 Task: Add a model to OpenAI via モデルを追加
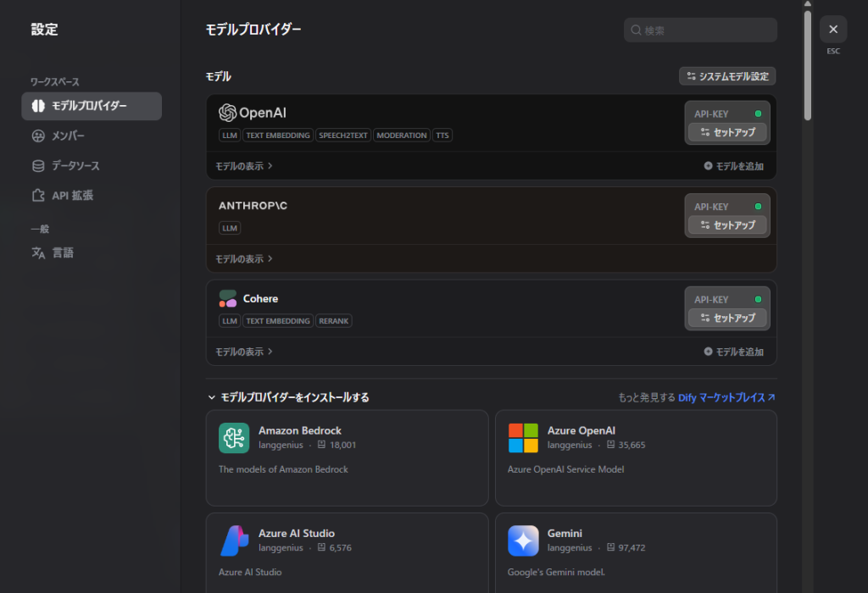(x=733, y=166)
